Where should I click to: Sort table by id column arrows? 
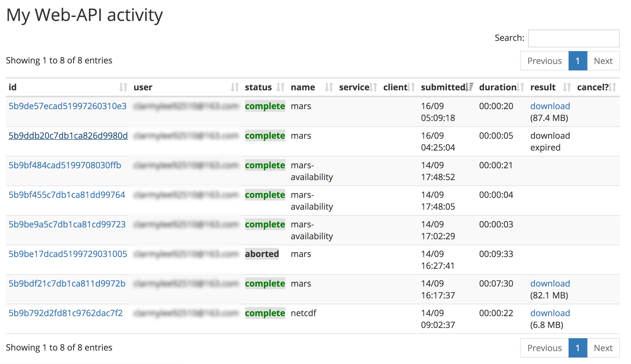(x=123, y=87)
